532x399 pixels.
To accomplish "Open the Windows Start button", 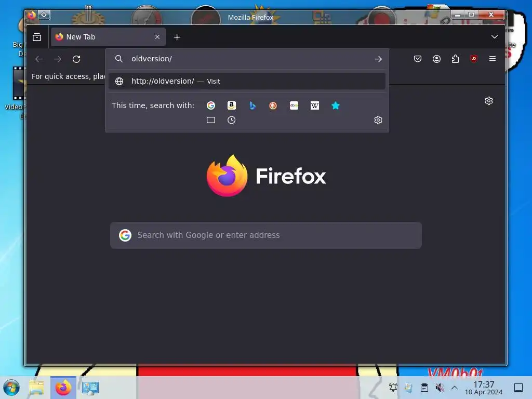I will (11, 388).
